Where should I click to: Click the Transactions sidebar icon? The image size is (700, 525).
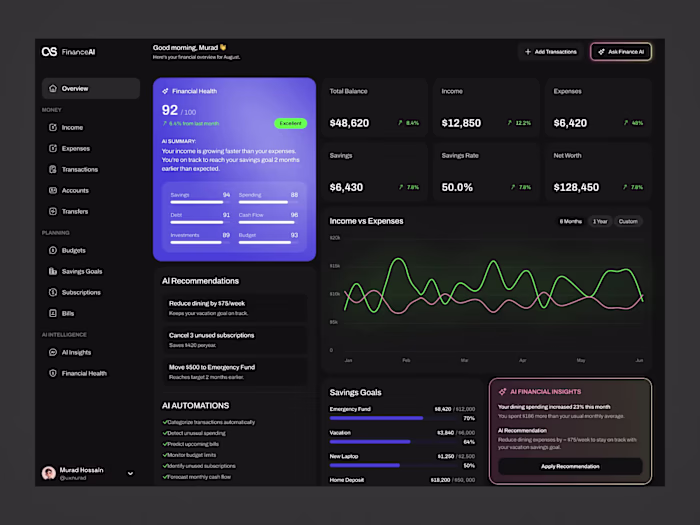tap(53, 169)
